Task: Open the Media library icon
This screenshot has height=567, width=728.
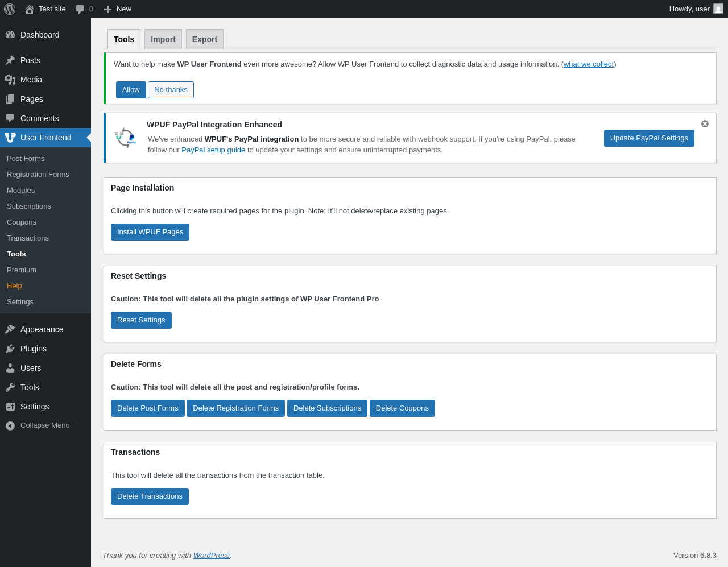Action: [10, 80]
